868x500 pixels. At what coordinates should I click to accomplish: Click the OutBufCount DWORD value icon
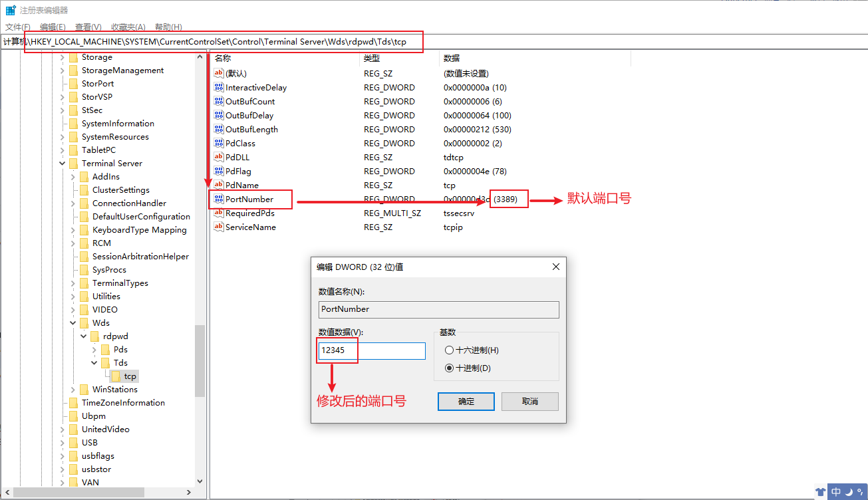pos(219,101)
